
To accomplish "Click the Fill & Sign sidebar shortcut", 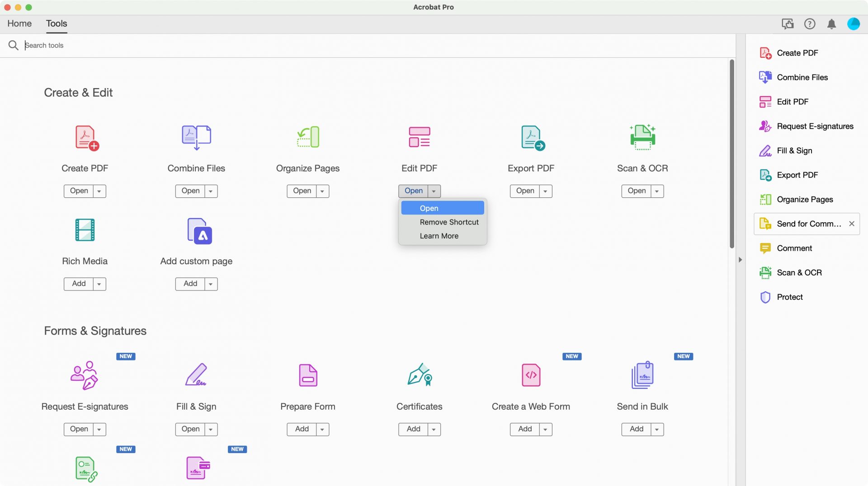I will (794, 151).
